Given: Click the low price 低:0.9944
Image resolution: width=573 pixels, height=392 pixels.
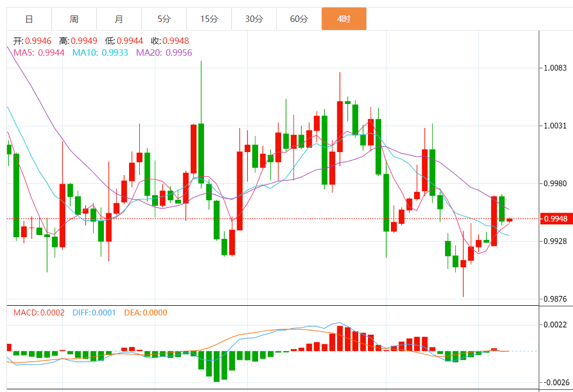Looking at the screenshot, I should click(124, 41).
